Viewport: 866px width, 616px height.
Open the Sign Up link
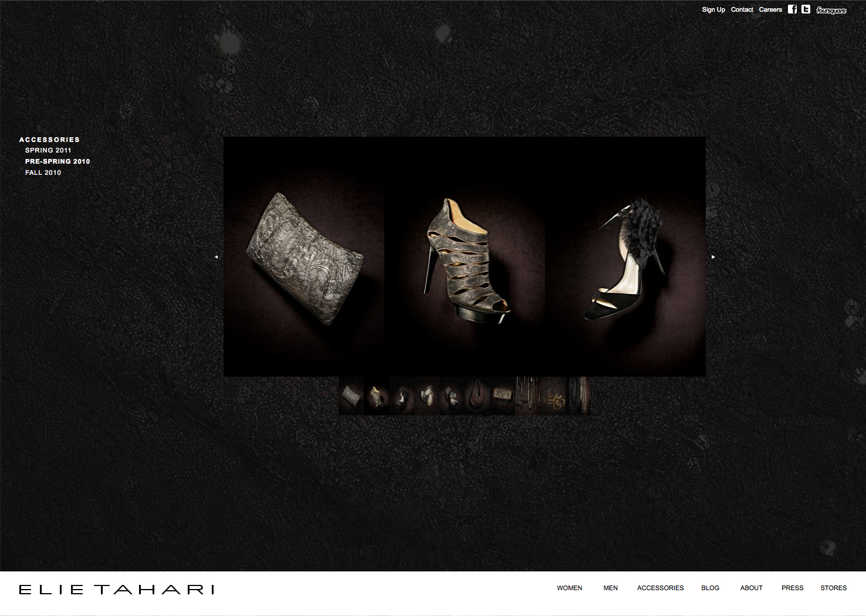(713, 9)
